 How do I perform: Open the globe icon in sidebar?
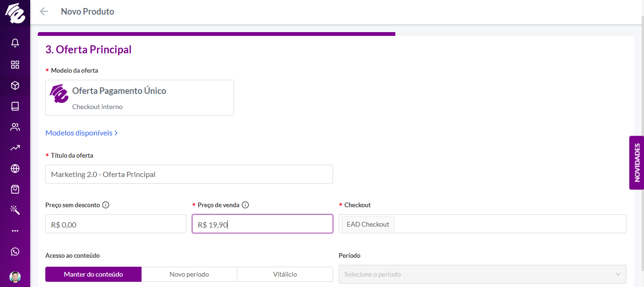[x=15, y=169]
